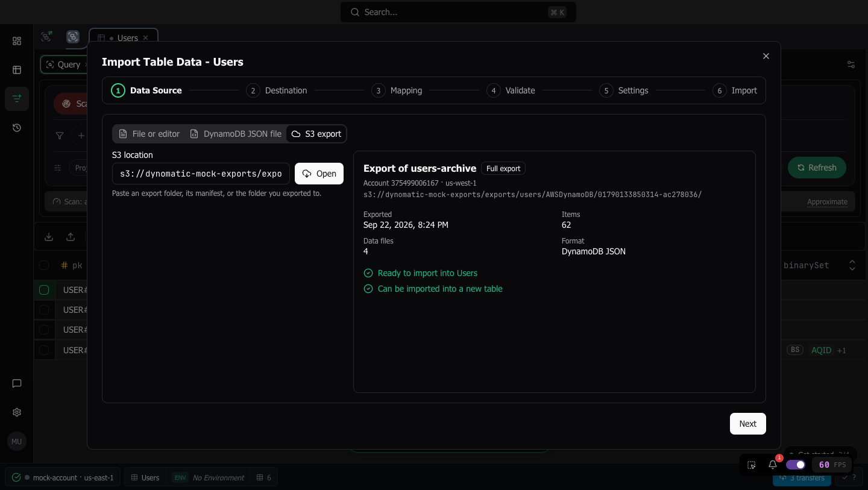Viewport: 868px width, 490px height.
Task: Open settings gear in left sidebar
Action: click(17, 412)
